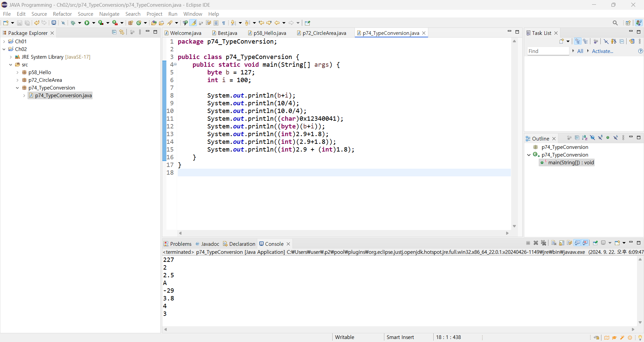Select the Java perspective icon
Viewport: 644px width, 342px height.
(639, 23)
